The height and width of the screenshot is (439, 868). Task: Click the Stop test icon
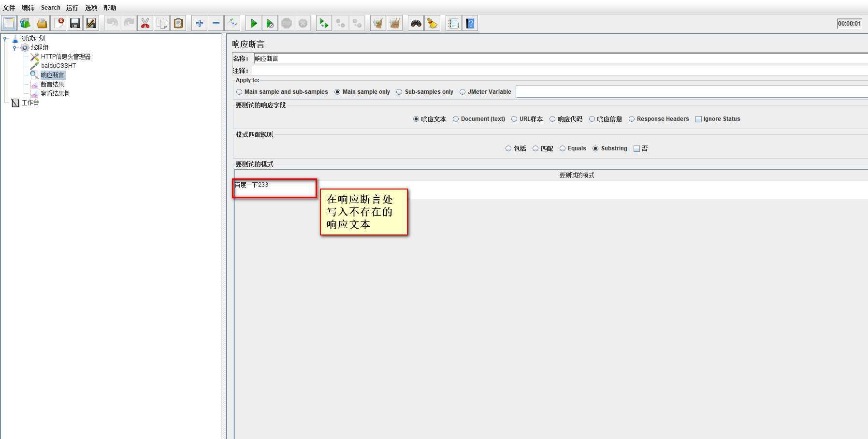pyautogui.click(x=287, y=23)
